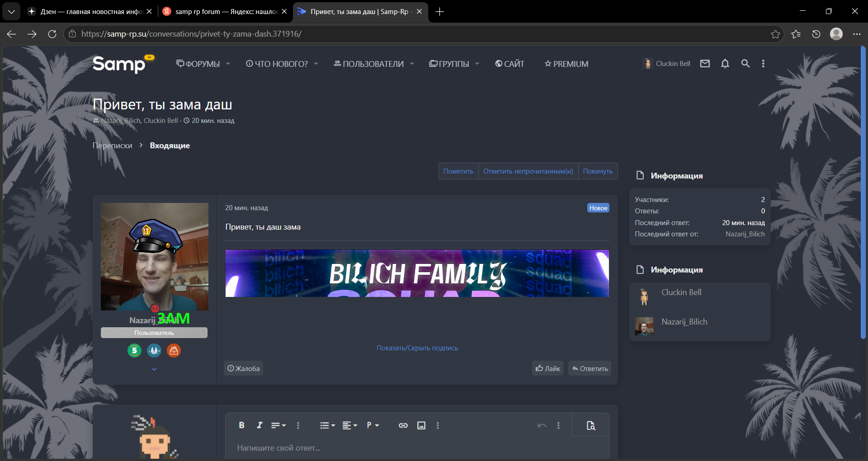
Task: Open the Переписки breadcrumb link
Action: pyautogui.click(x=113, y=146)
